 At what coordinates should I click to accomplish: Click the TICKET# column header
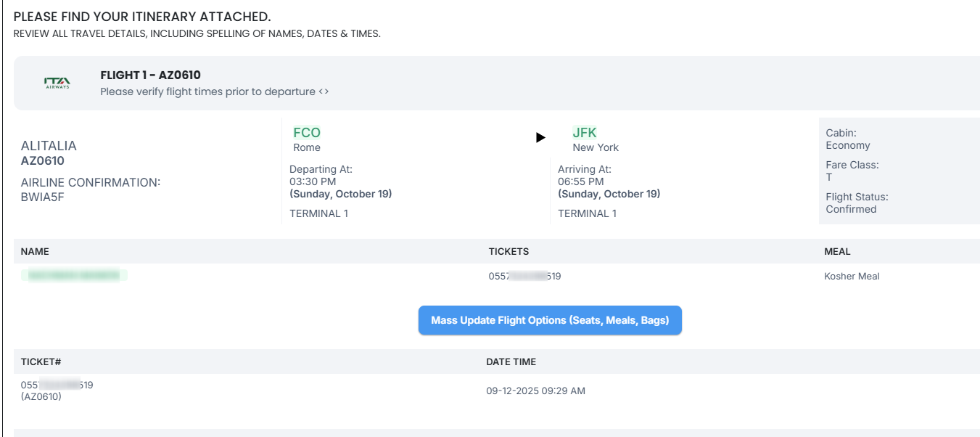41,362
